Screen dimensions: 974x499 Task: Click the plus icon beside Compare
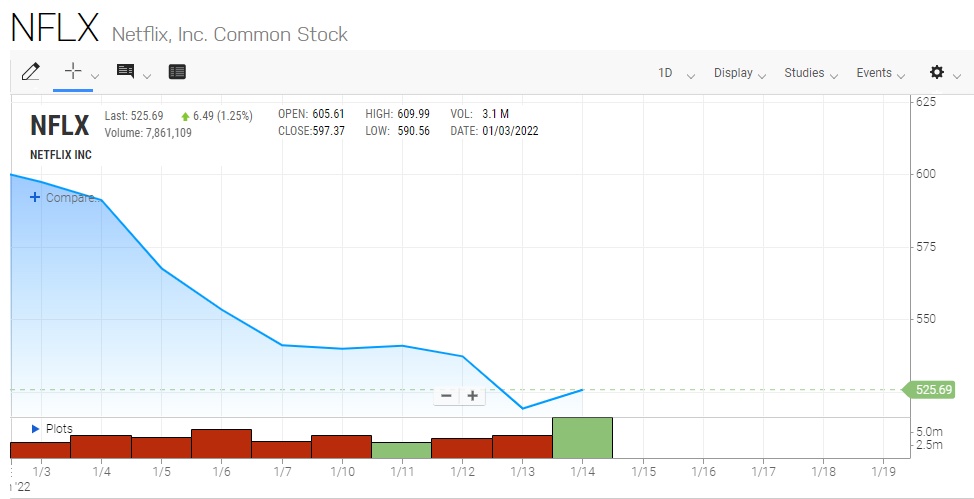(35, 197)
